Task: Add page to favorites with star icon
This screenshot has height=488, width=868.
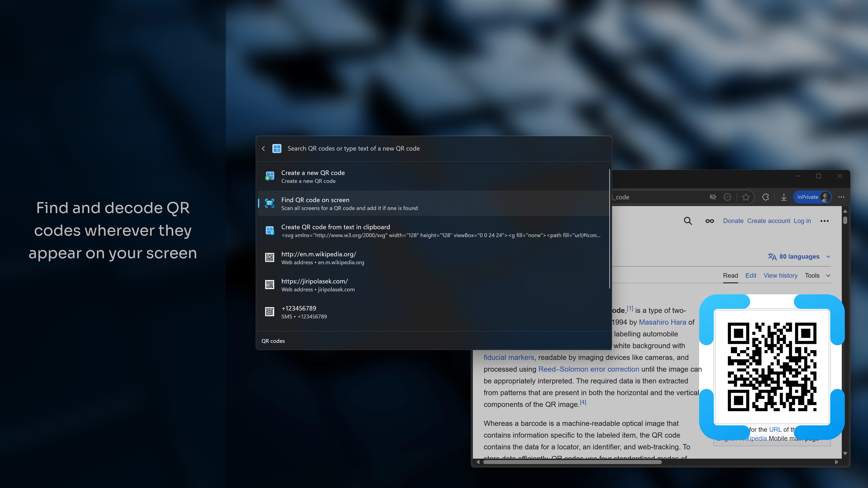Action: (746, 197)
